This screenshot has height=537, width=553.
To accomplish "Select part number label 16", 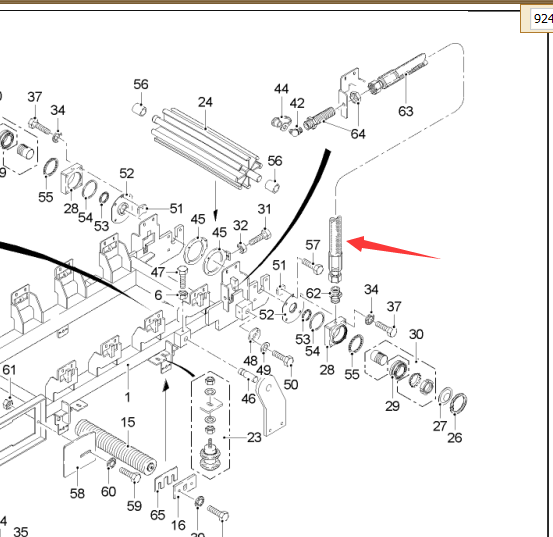I will click(178, 525).
